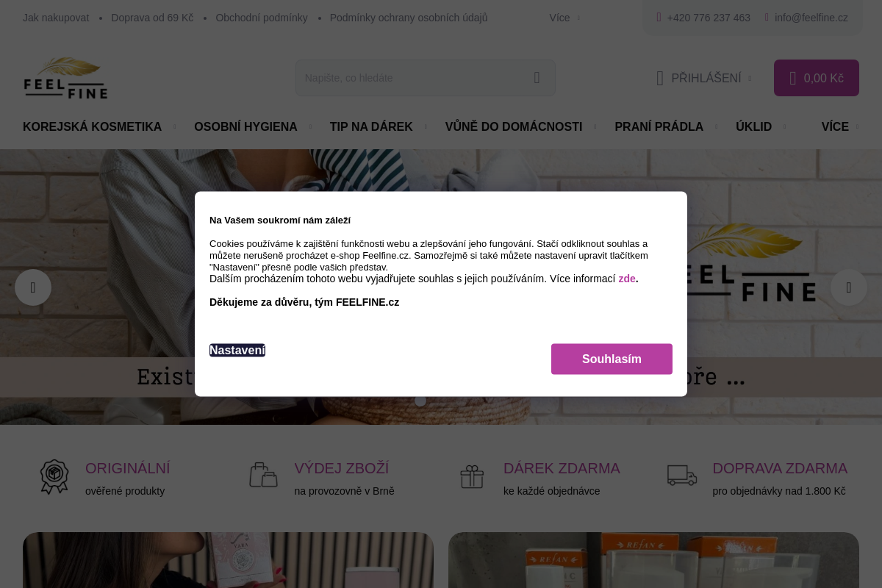The width and height of the screenshot is (882, 588).
Task: Expand the Více dropdown in top bar
Action: [x=564, y=18]
